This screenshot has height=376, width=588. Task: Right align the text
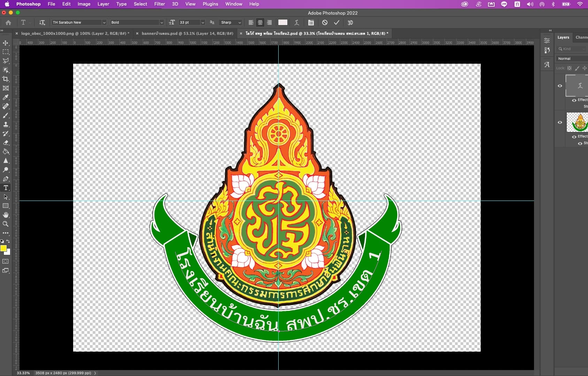(x=269, y=22)
